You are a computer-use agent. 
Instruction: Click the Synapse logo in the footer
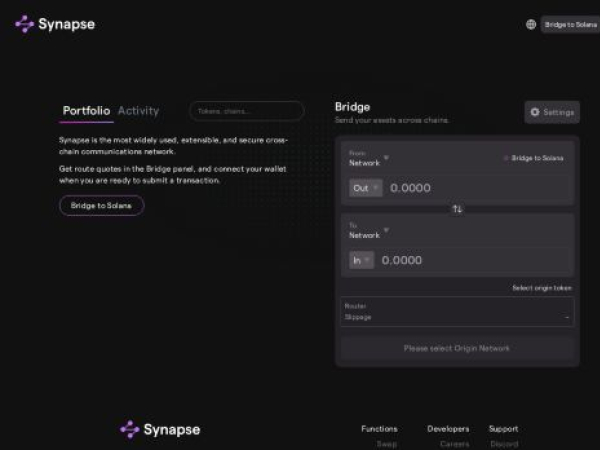pos(160,429)
